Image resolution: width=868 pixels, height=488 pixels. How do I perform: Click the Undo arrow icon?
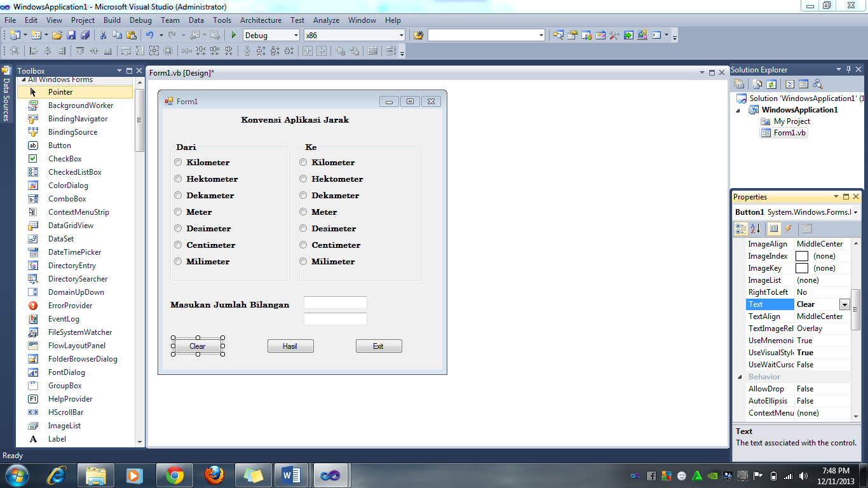(149, 36)
